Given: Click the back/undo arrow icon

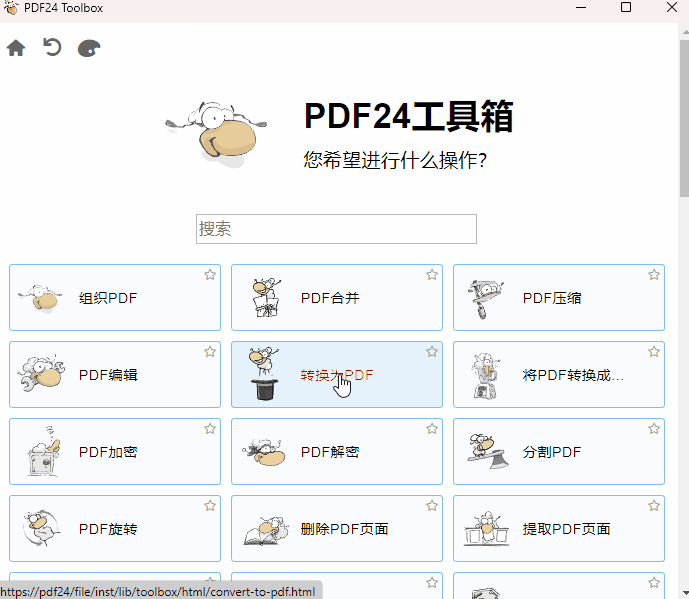Looking at the screenshot, I should pos(52,47).
